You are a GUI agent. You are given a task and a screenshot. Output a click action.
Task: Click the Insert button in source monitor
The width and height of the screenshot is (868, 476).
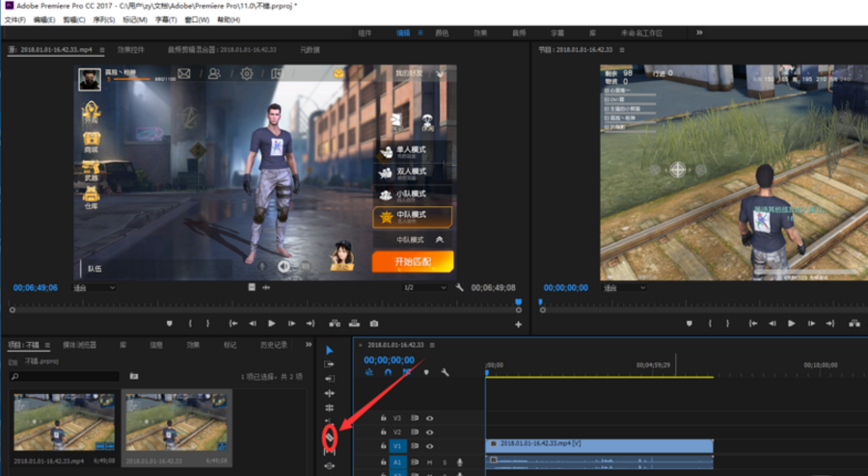click(334, 324)
